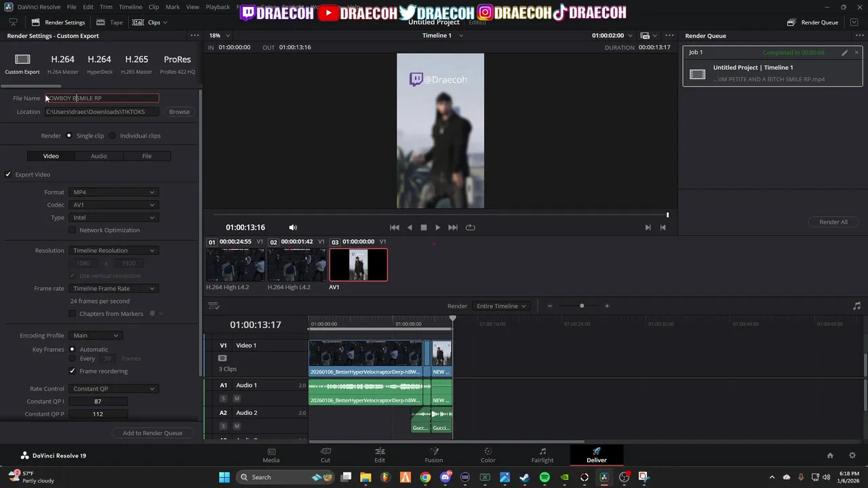Open the Frame rate dropdown
Image resolution: width=868 pixels, height=488 pixels.
click(x=113, y=289)
